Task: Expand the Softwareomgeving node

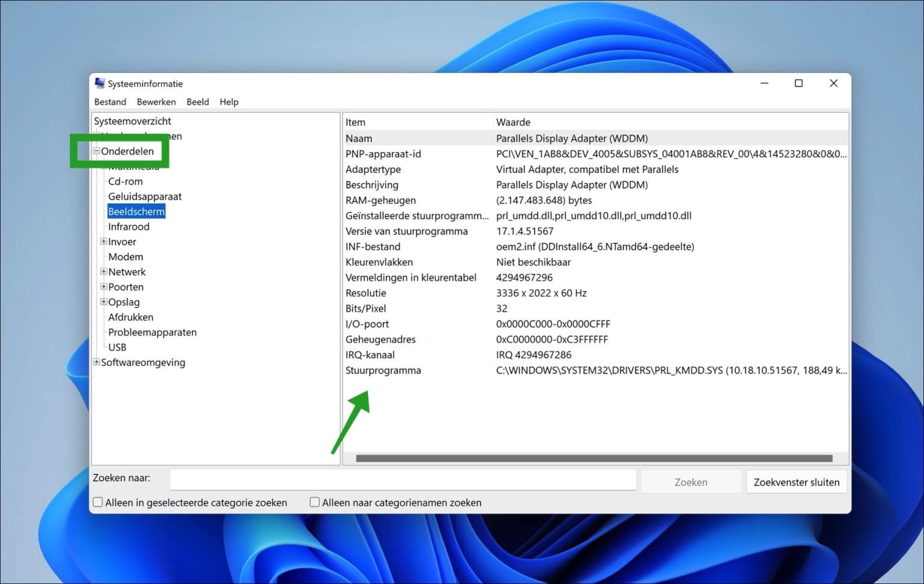Action: point(96,362)
